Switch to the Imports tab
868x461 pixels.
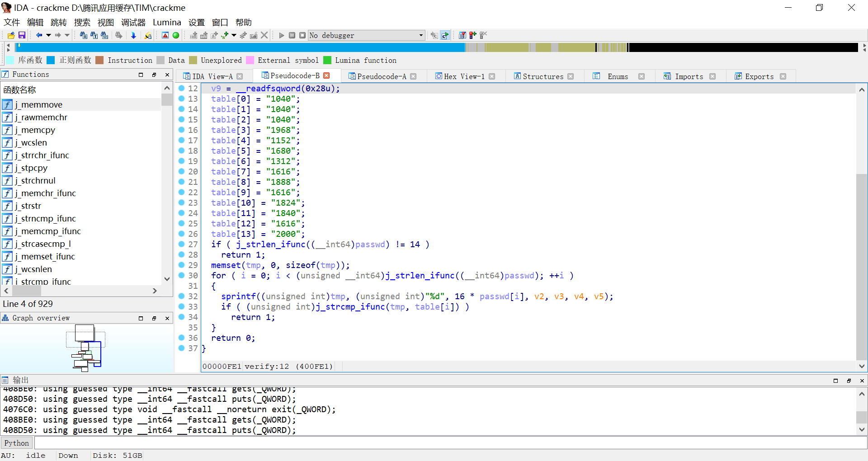tap(689, 76)
